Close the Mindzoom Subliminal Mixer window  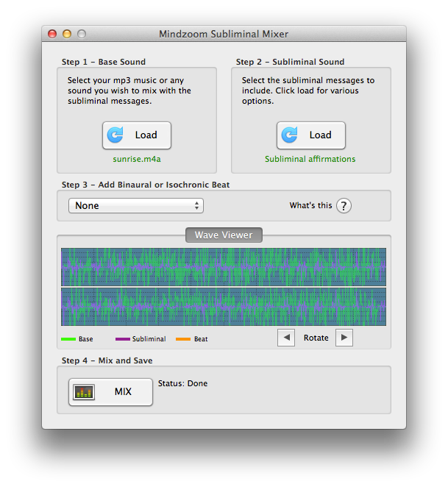(x=52, y=34)
